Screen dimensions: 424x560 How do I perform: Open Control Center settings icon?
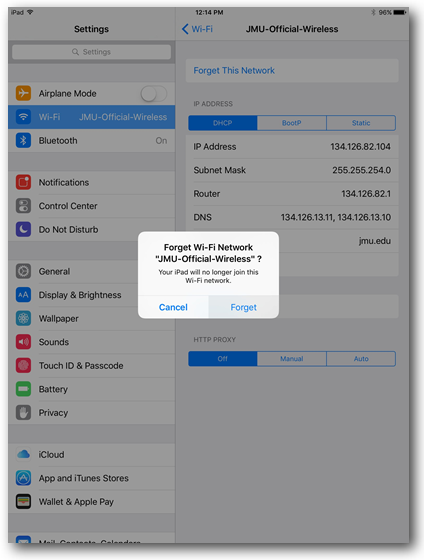23,206
